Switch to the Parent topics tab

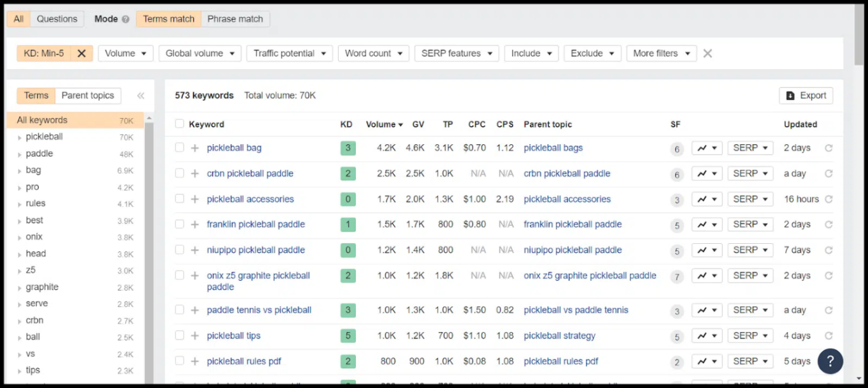click(x=88, y=96)
